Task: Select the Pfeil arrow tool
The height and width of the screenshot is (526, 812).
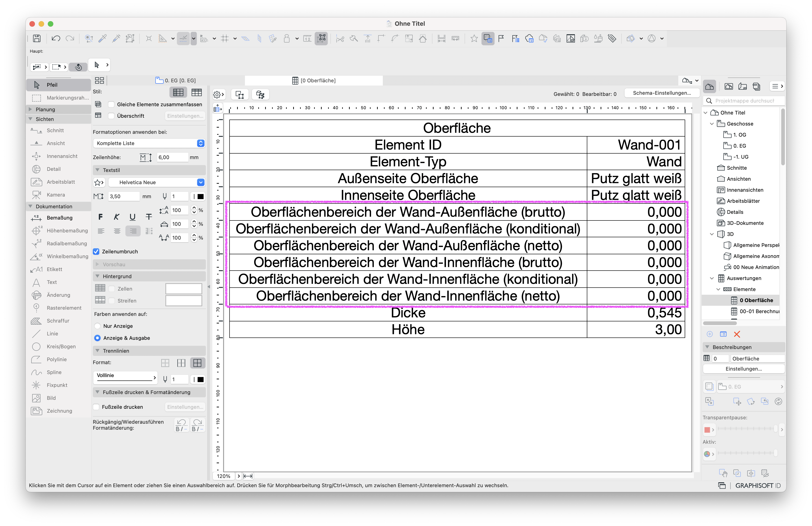Action: pos(58,85)
